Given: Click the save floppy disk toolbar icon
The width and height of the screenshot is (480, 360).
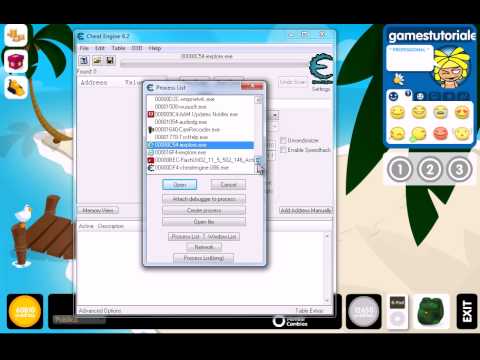Looking at the screenshot, I should [110, 60].
